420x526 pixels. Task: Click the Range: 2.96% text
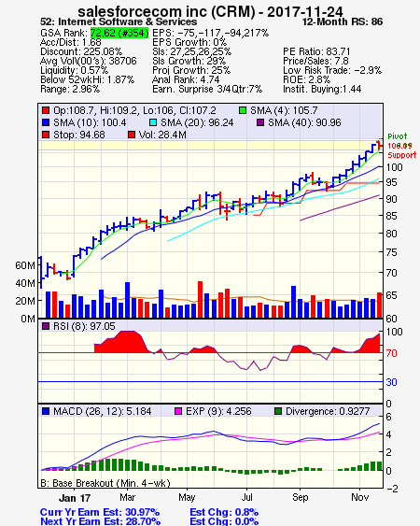click(x=70, y=90)
